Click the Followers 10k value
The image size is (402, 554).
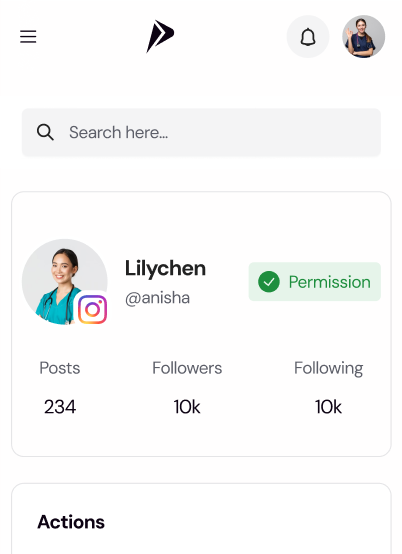click(187, 407)
